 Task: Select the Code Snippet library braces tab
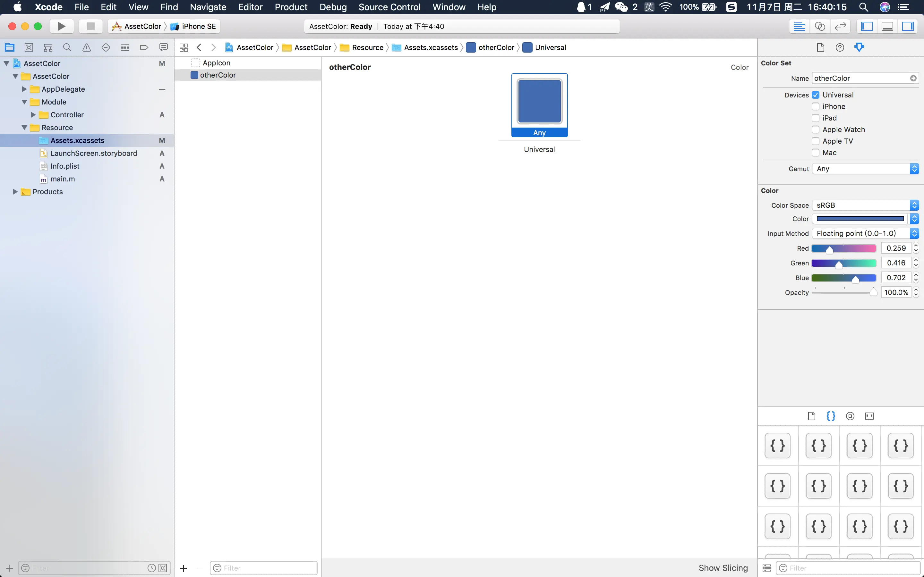(831, 416)
